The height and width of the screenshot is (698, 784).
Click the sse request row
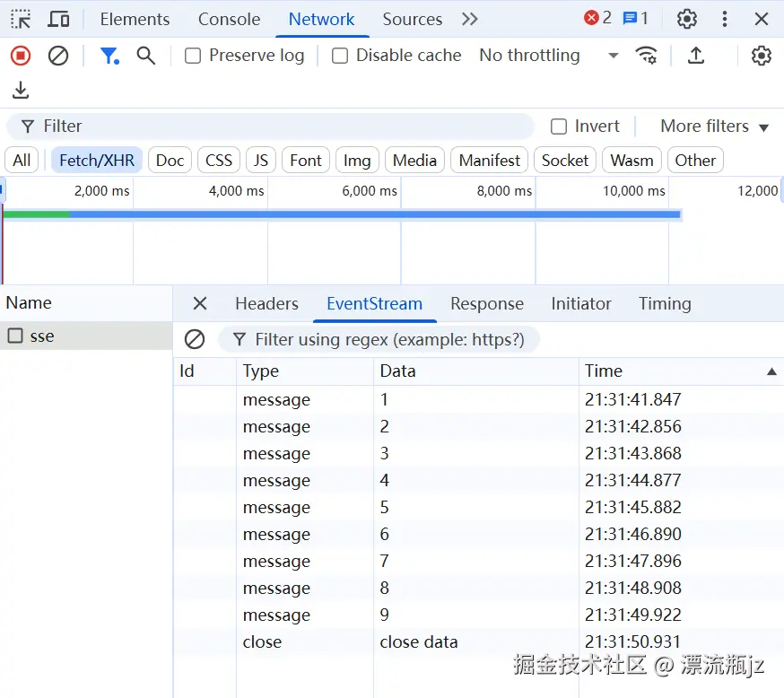[86, 336]
